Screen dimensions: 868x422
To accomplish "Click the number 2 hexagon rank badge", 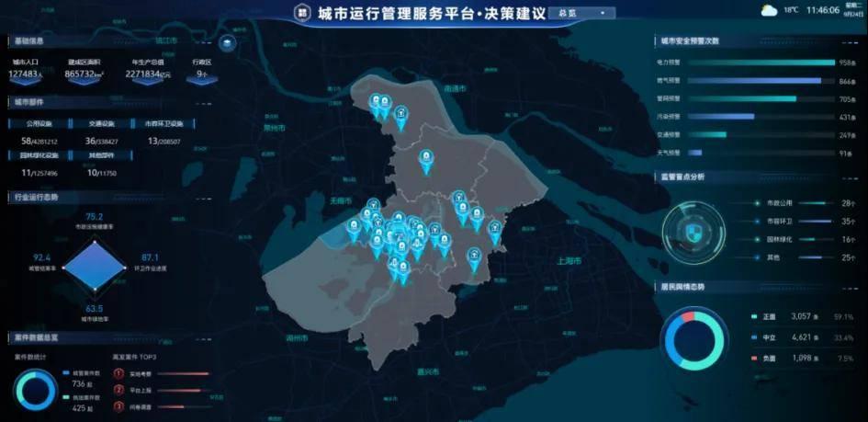I will (x=118, y=389).
